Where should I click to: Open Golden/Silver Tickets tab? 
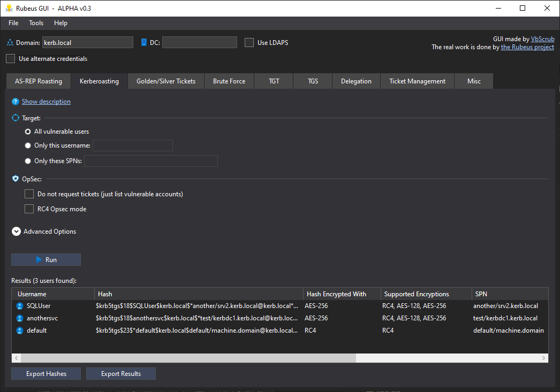tap(166, 81)
